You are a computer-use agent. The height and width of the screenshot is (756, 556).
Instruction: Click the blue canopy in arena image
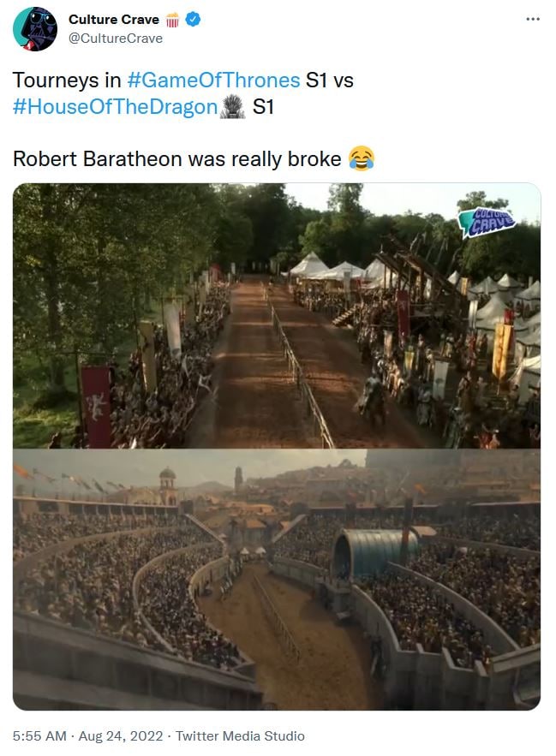pyautogui.click(x=374, y=553)
